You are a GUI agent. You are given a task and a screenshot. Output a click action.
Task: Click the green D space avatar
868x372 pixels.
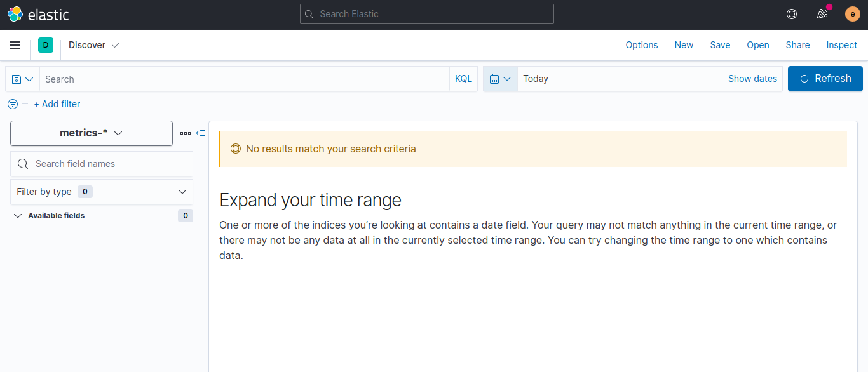coord(46,45)
